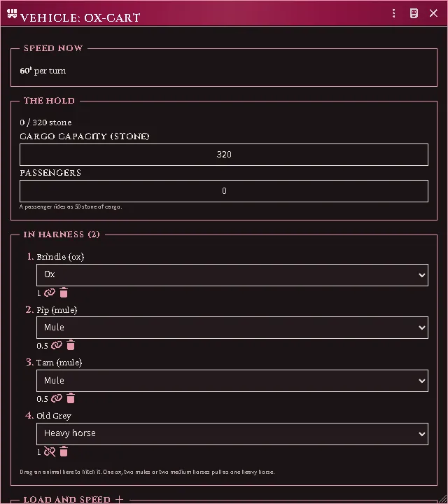Open Brindle's animal type dropdown showing Ox
448x504 pixels.
coord(232,275)
